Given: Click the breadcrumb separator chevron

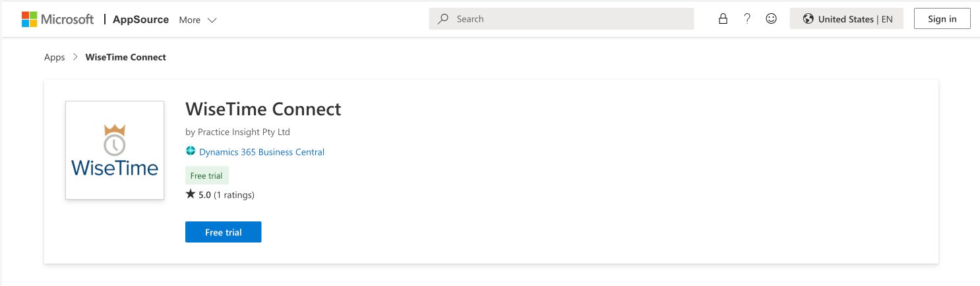Looking at the screenshot, I should click(75, 57).
